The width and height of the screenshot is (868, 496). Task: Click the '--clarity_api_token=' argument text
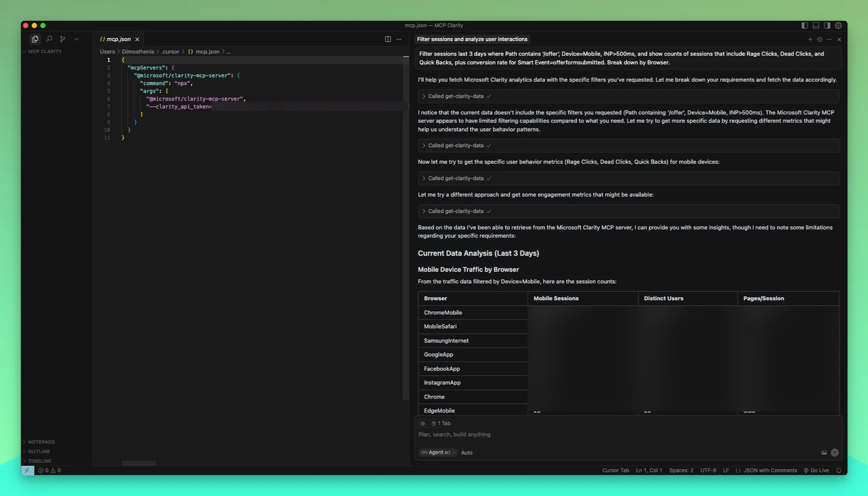(179, 107)
